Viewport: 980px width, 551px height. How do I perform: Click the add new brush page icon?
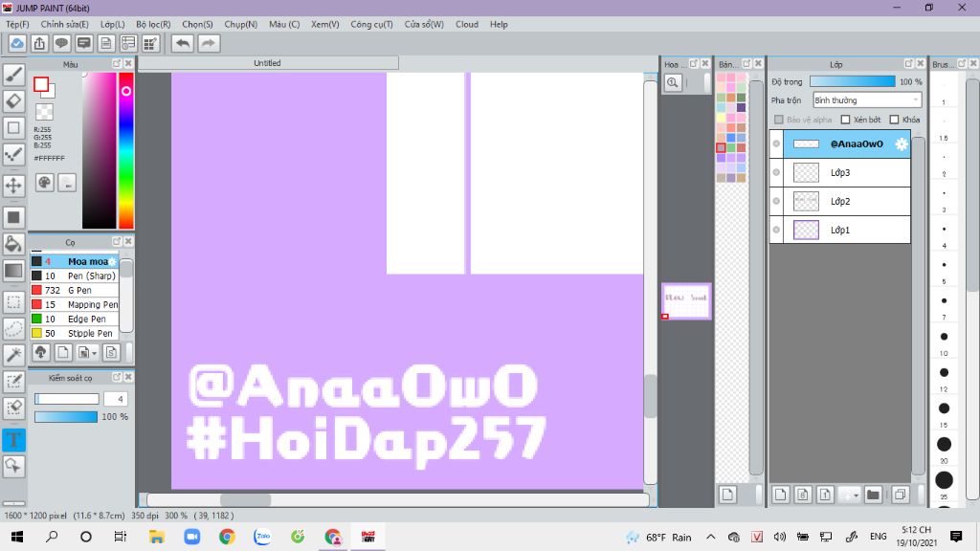point(63,352)
